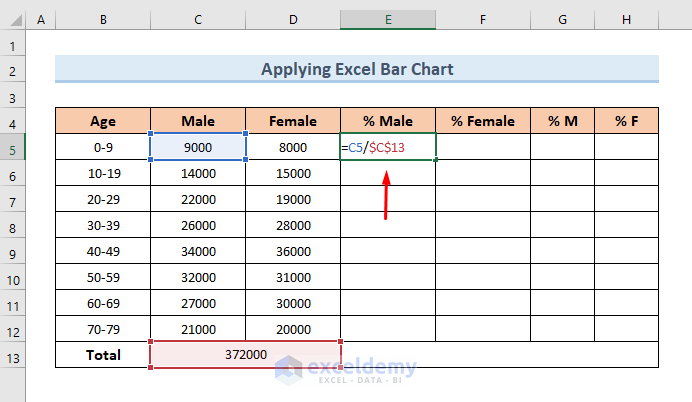Click the female value 31000 cell
692x402 pixels.
point(293,277)
